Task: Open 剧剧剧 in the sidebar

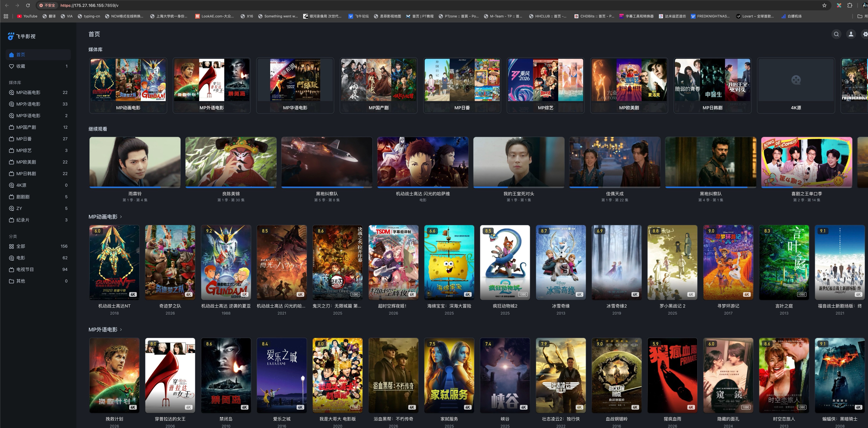Action: [x=38, y=196]
